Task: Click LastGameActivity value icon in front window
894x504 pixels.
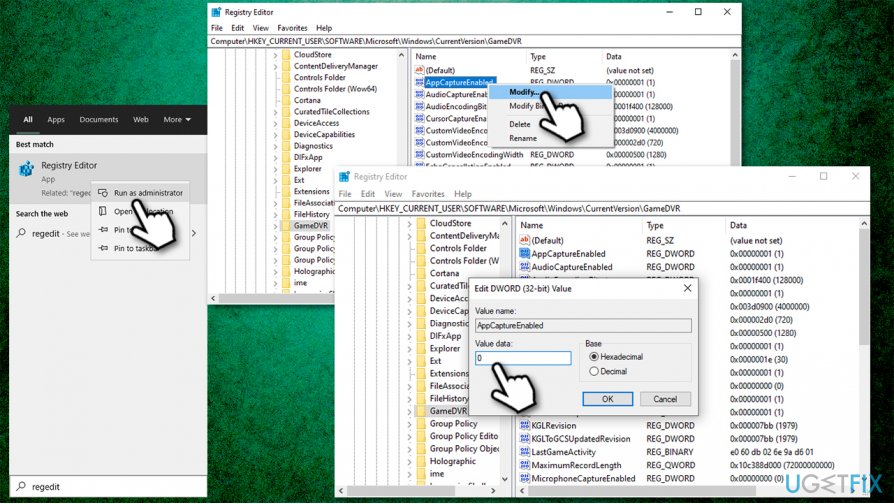Action: (525, 452)
